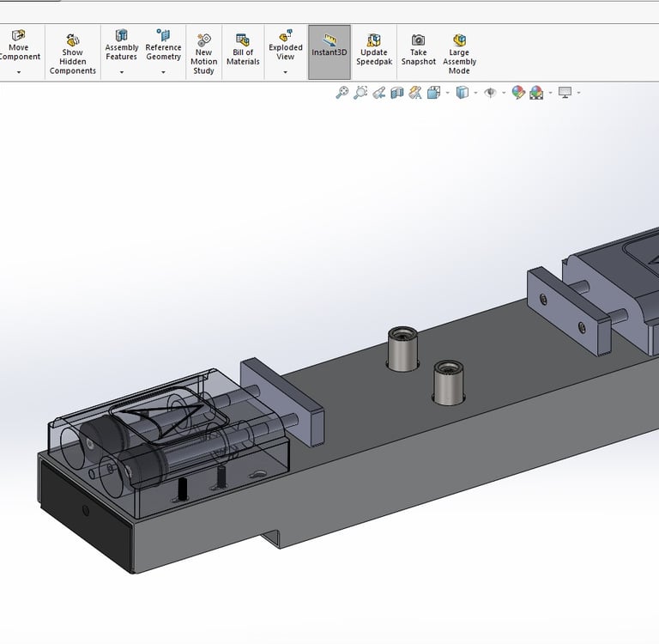
Task: Toggle the Instant3D mode button
Action: [329, 52]
